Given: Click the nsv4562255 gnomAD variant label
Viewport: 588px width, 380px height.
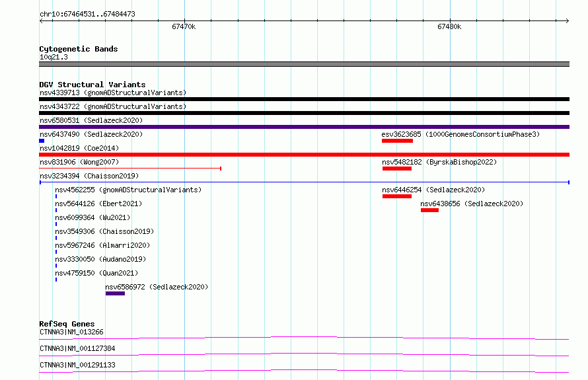Looking at the screenshot, I should [x=128, y=190].
